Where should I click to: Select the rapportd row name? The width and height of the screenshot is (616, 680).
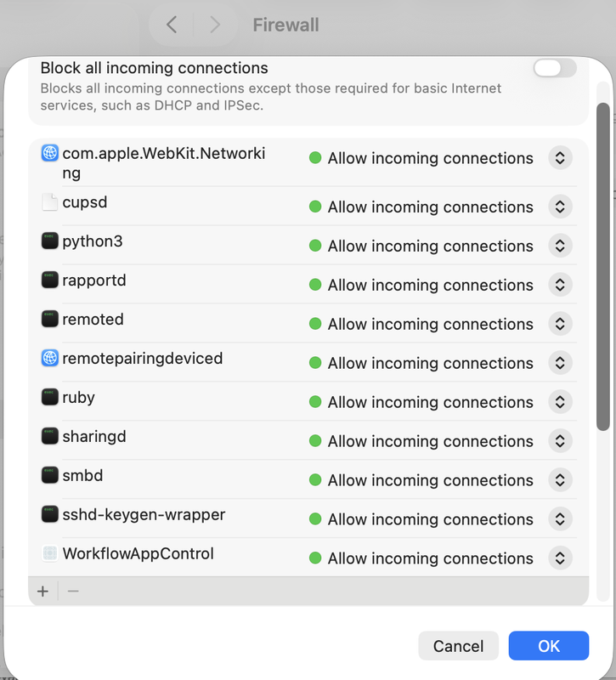pos(94,280)
